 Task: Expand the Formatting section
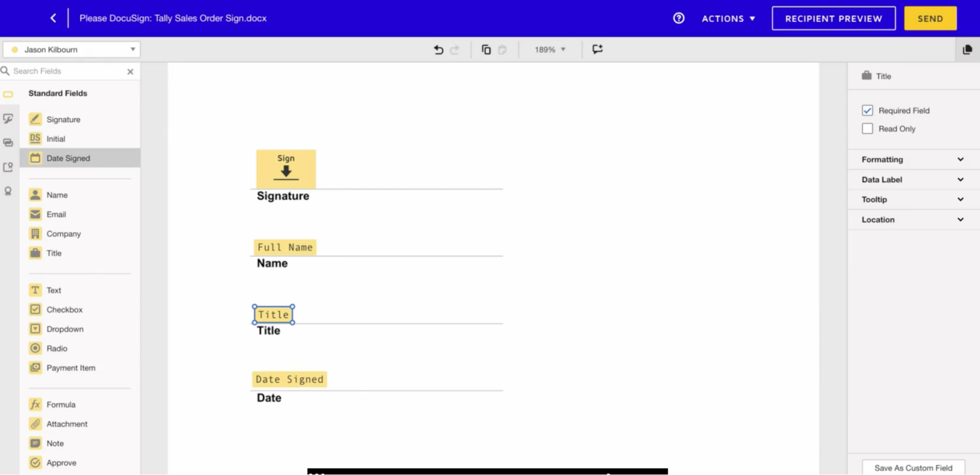coord(912,159)
